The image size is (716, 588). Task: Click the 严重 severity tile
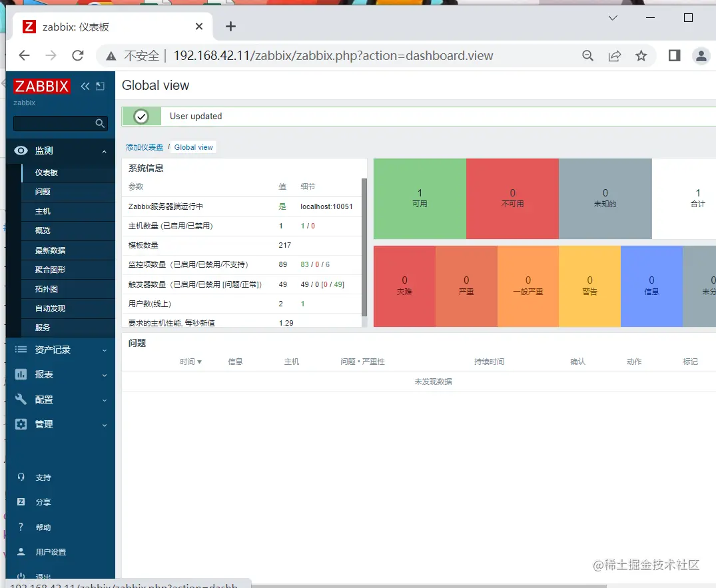click(466, 286)
